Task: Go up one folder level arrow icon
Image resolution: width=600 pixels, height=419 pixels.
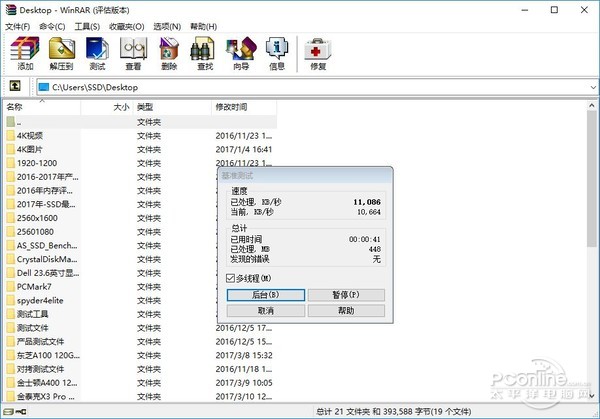Action: point(15,86)
